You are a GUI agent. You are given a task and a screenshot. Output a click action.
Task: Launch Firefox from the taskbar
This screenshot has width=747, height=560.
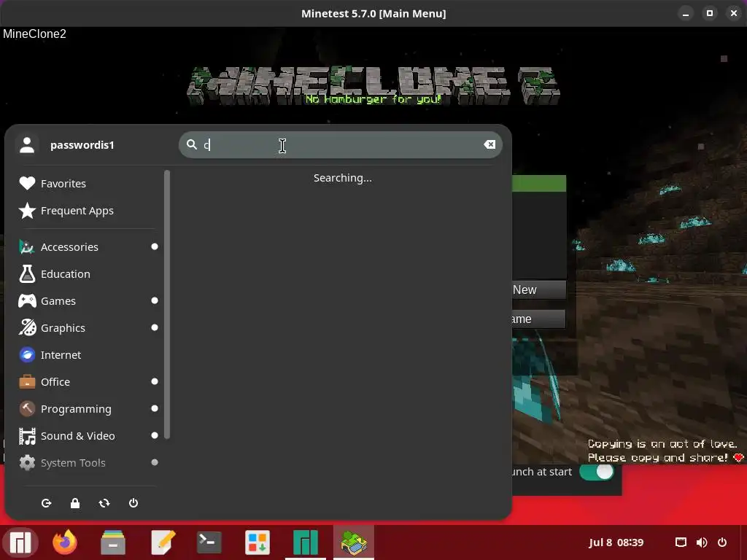click(x=65, y=542)
